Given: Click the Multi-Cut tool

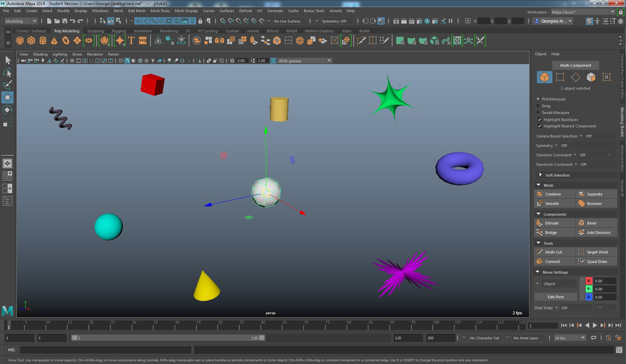Looking at the screenshot, I should 555,252.
